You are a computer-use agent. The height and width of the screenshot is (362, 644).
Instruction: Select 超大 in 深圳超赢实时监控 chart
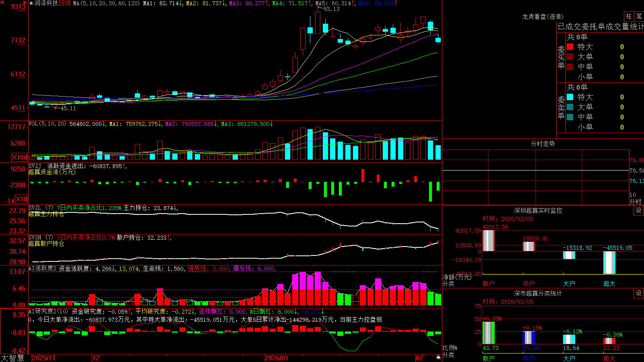click(x=609, y=284)
